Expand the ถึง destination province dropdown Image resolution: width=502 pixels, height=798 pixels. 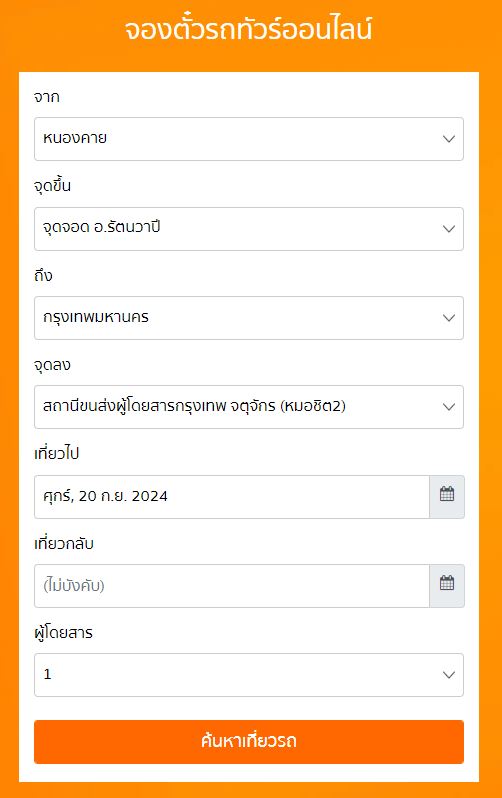click(x=249, y=318)
